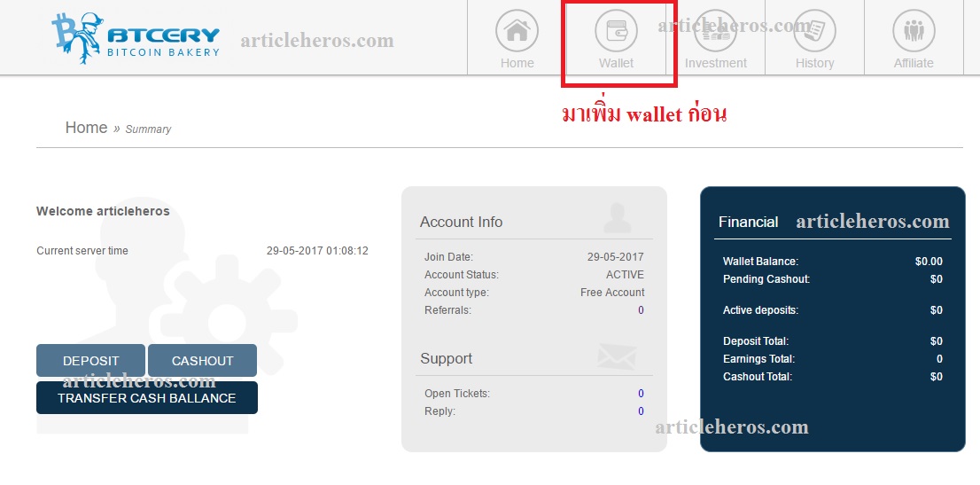Click the DEPOSIT button
Viewport: 980px width, 485px height.
pos(90,361)
